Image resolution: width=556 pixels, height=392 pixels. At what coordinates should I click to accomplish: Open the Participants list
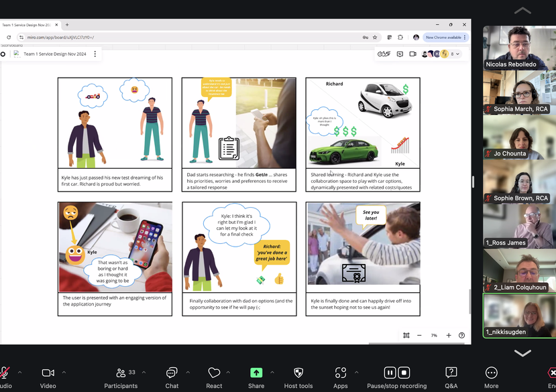pos(121,373)
